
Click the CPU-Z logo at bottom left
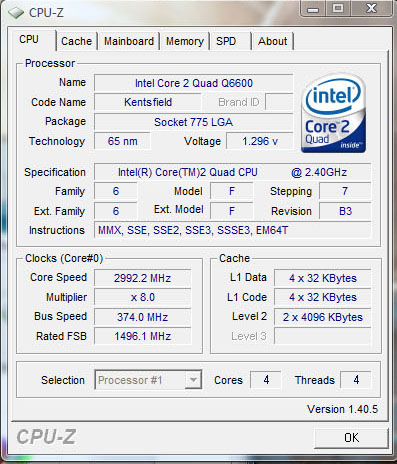click(46, 437)
